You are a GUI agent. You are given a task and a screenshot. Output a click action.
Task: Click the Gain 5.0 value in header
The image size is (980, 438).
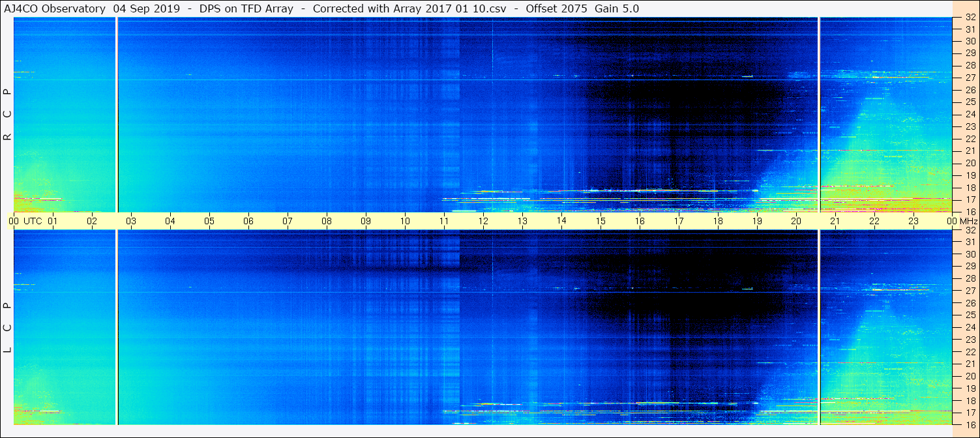pos(617,8)
